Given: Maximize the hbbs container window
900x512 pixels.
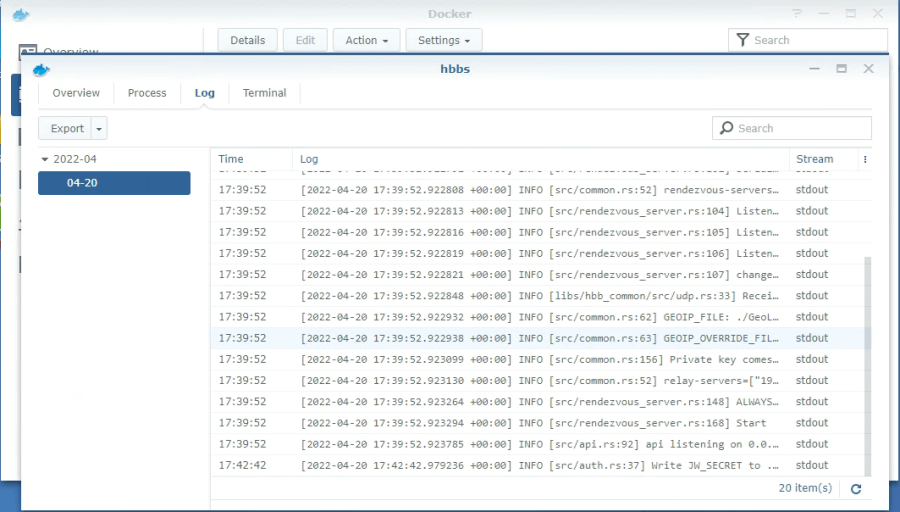Looking at the screenshot, I should [842, 69].
